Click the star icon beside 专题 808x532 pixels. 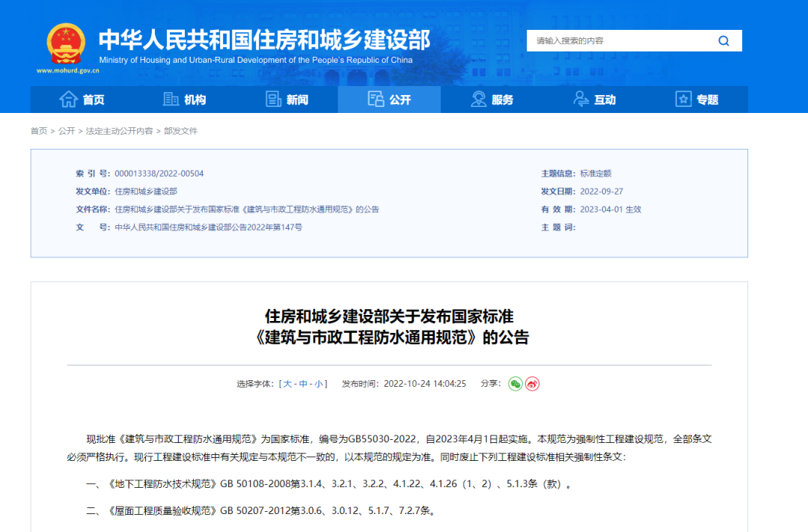pos(683,100)
